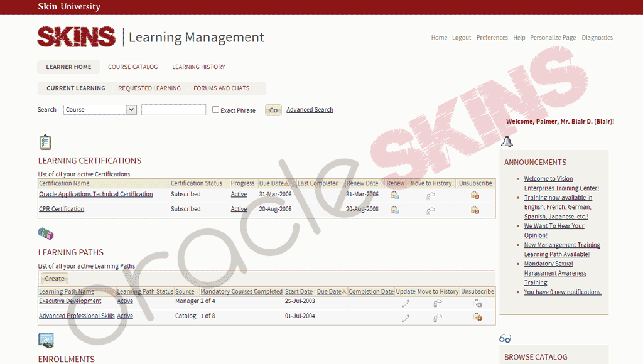The width and height of the screenshot is (643, 364).
Task: Click the Go search button
Action: click(274, 110)
